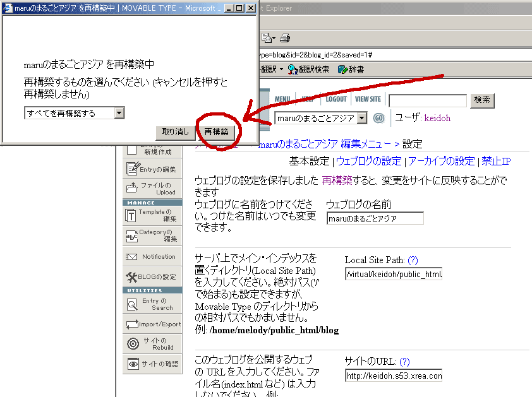Close the rebuild popup window

point(251,8)
